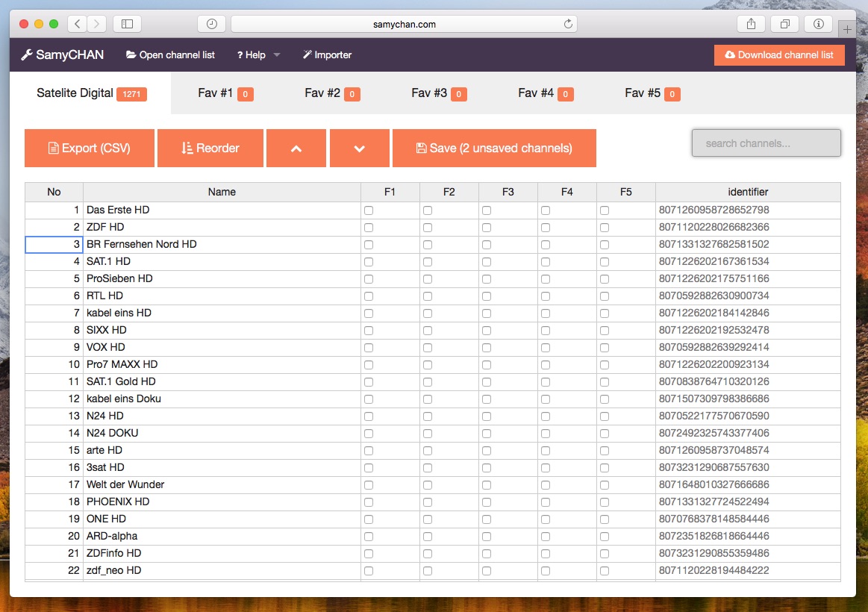
Task: Check F1 for zdf_neo HD
Action: click(369, 570)
